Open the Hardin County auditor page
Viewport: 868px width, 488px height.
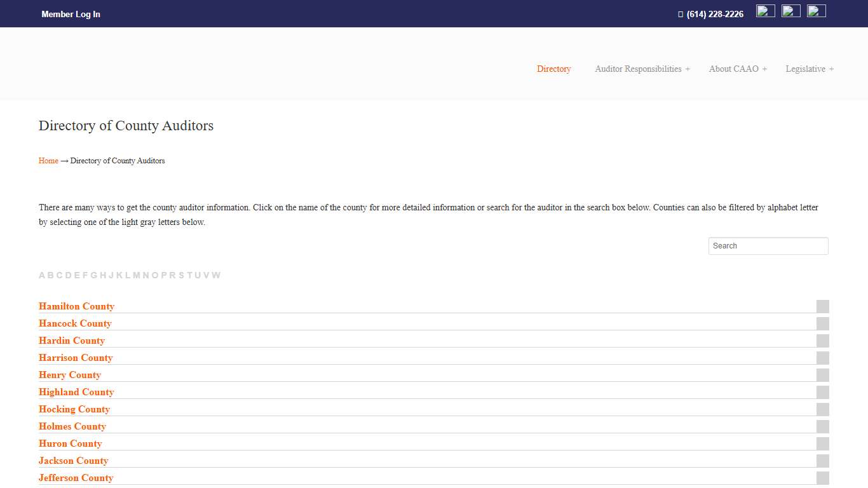pos(71,340)
